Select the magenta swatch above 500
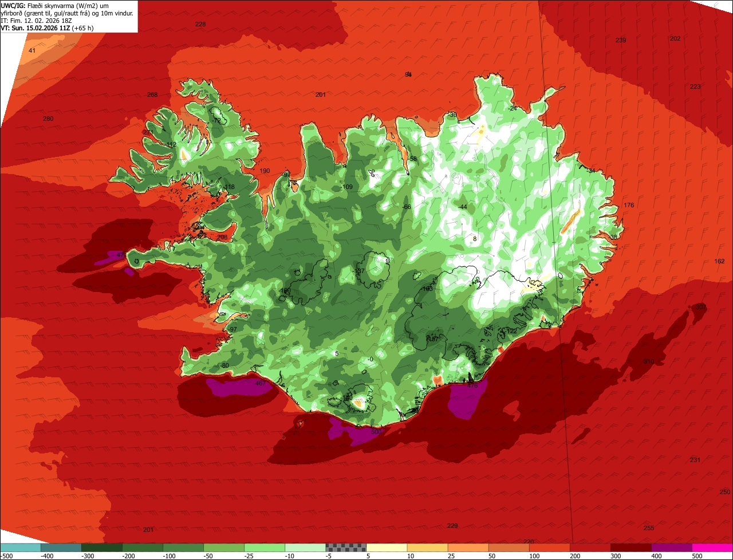 click(x=712, y=547)
